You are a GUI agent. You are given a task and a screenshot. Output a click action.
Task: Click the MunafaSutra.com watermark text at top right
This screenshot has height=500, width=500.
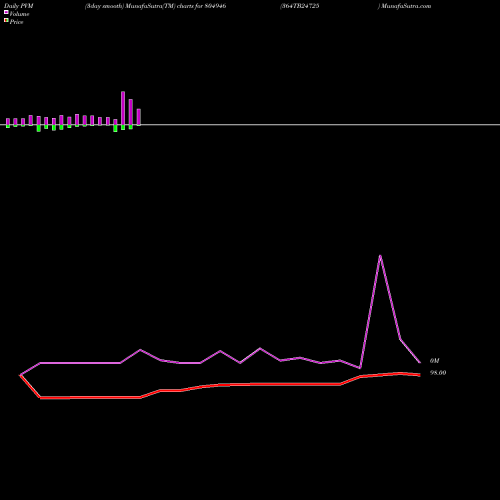[406, 6]
